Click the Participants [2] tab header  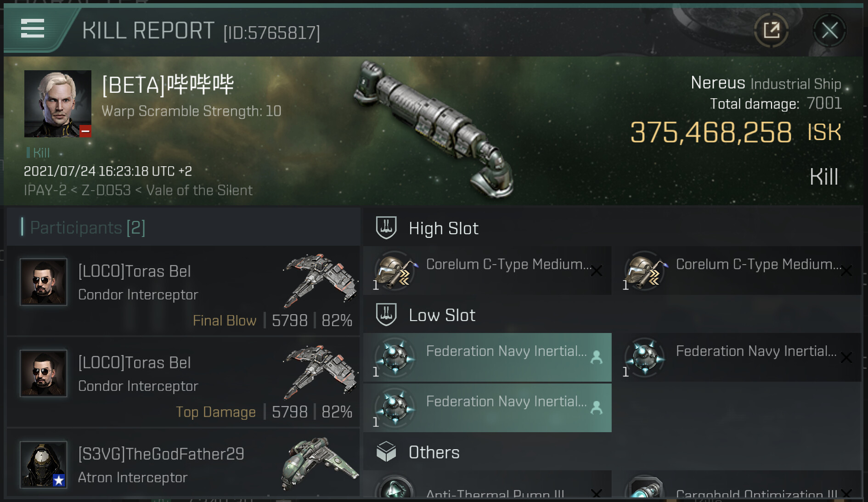click(88, 227)
